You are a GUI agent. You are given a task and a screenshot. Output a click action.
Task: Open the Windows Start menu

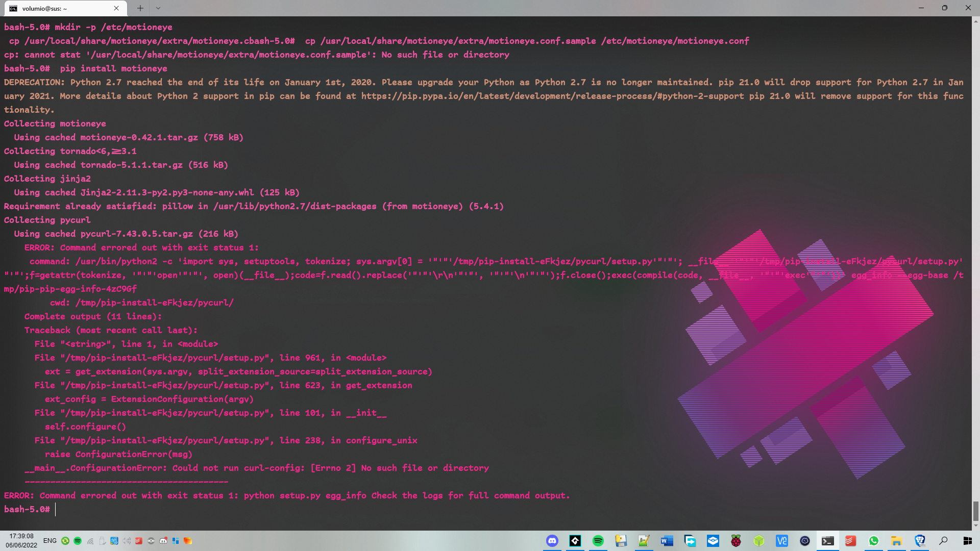pyautogui.click(x=967, y=541)
